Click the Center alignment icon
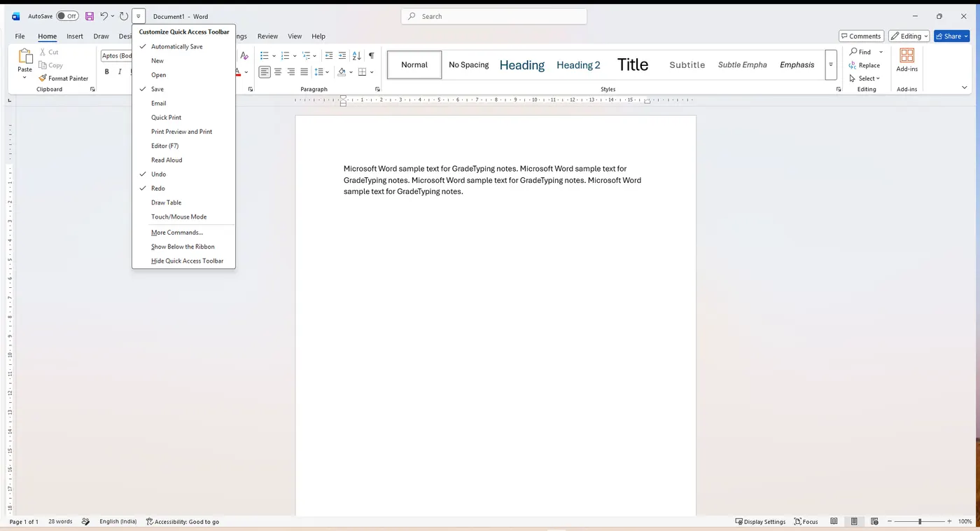The height and width of the screenshot is (531, 980). click(278, 71)
